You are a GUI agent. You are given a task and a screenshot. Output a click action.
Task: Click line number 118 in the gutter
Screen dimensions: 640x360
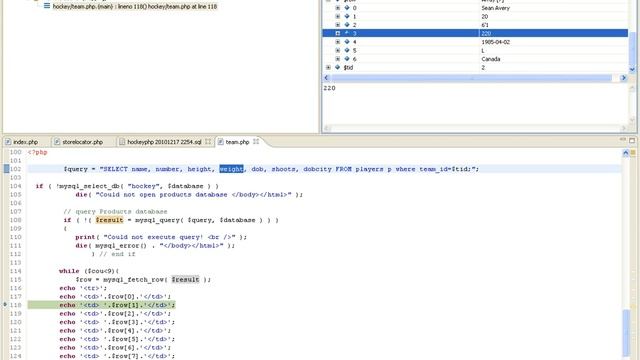tap(16, 305)
